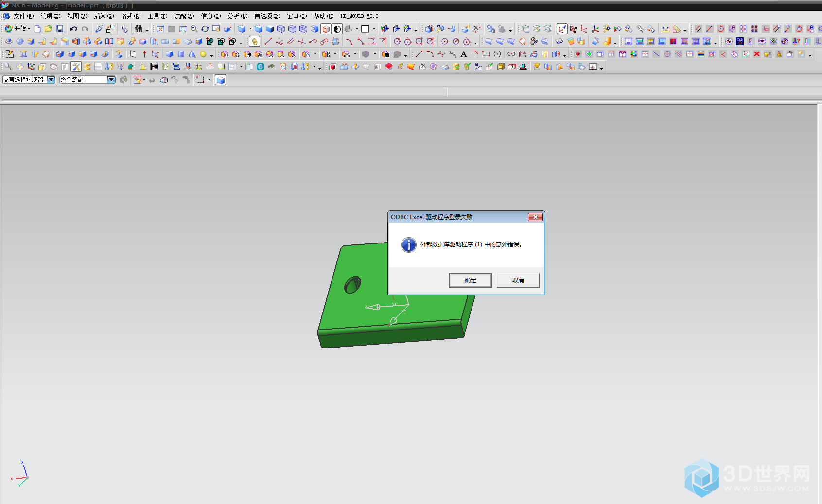The image size is (822, 504).
Task: Click the black CAD icon in toolbar
Action: tap(740, 41)
